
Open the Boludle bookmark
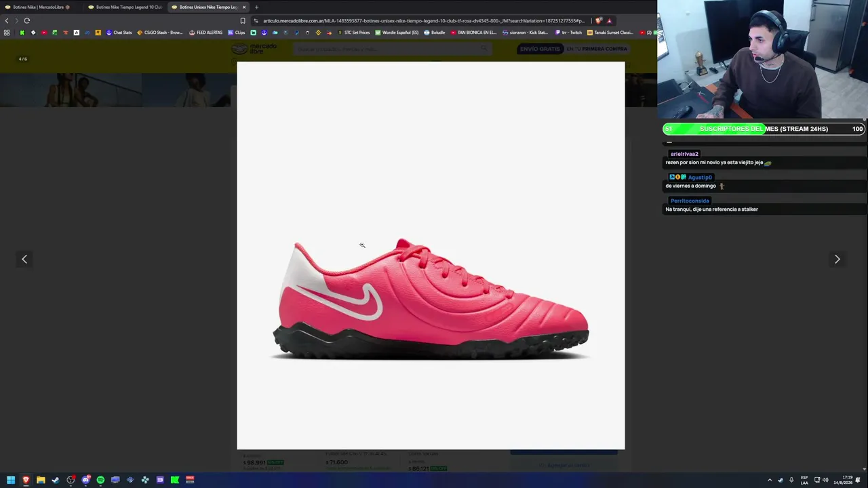click(x=435, y=33)
